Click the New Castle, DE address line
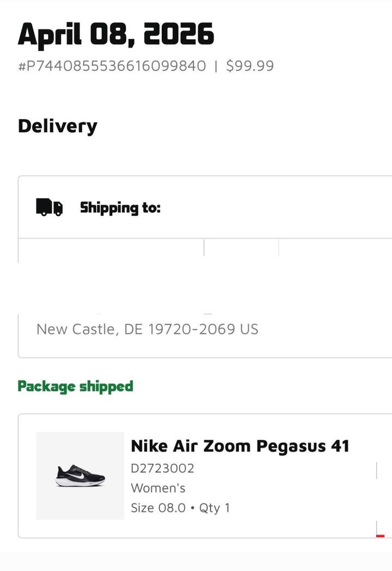Screen dimensions: 392x571 147,329
